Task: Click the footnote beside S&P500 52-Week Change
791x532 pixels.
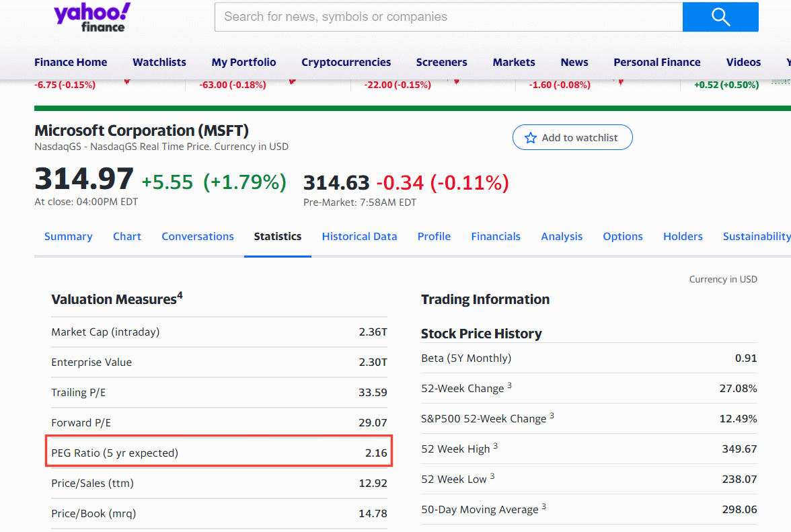Action: (552, 414)
